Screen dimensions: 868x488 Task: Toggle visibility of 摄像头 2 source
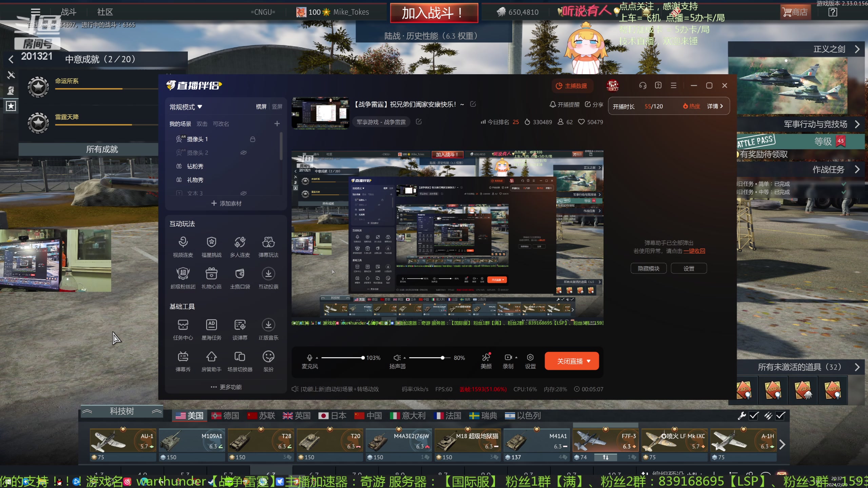click(243, 153)
